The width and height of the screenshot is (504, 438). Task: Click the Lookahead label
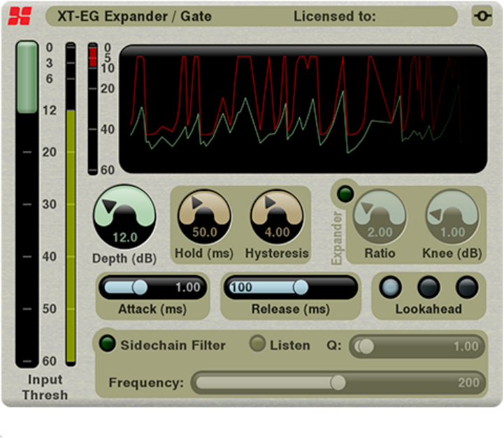coord(429,309)
